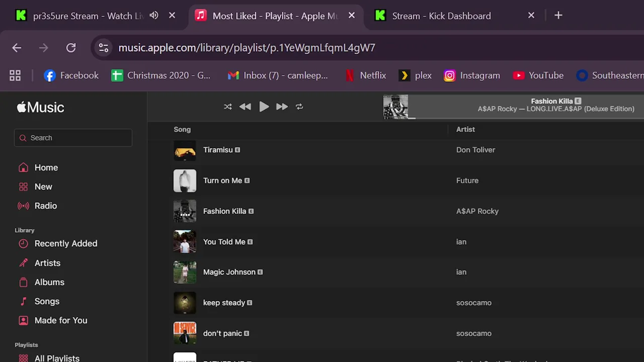Screen dimensions: 644x362
Task: Seek using the now playing progress bar
Action: pos(526,119)
